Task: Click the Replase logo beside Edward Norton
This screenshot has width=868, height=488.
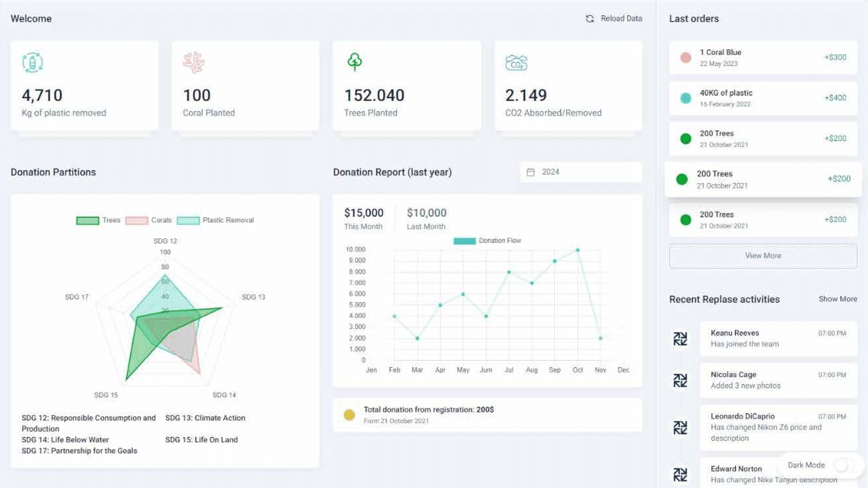Action: [x=680, y=474]
